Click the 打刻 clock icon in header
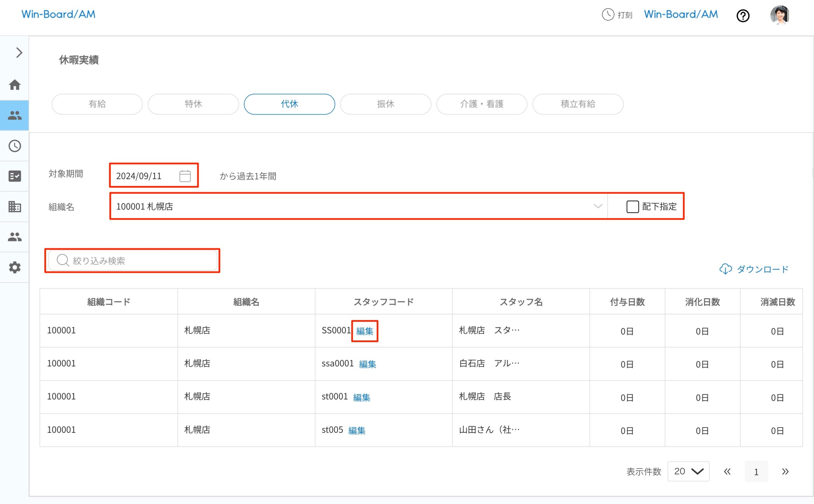This screenshot has height=504, width=814. (608, 15)
